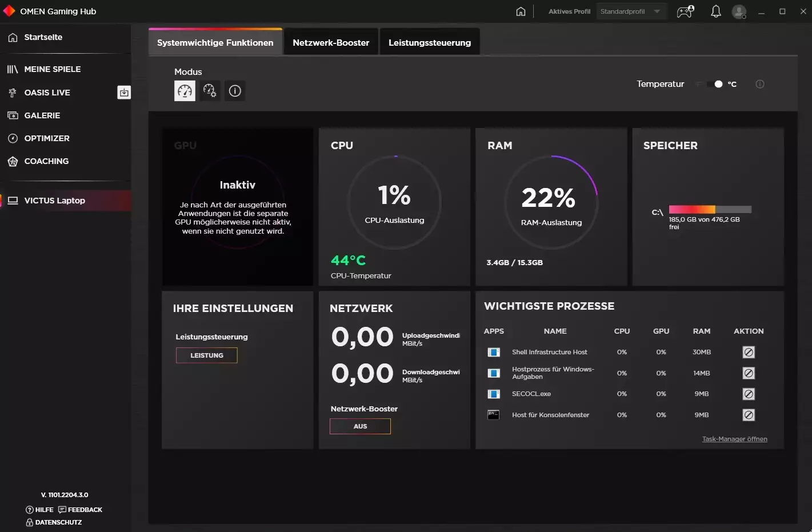Toggle the Temperatur °C unit switch

(x=715, y=84)
